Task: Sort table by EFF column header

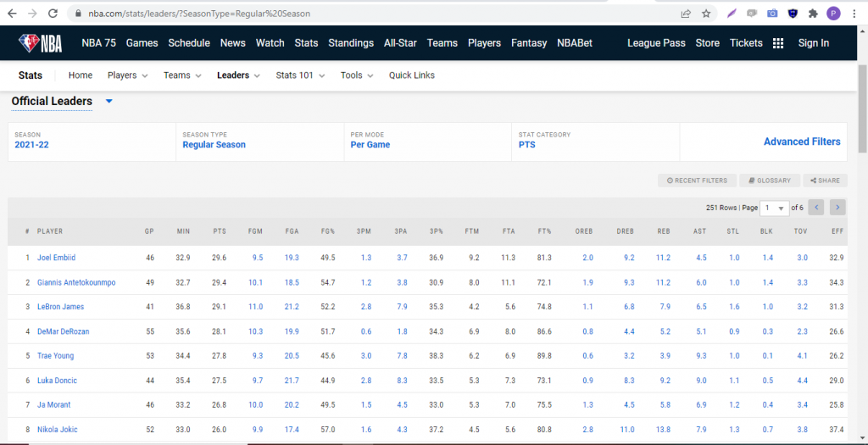Action: [837, 231]
